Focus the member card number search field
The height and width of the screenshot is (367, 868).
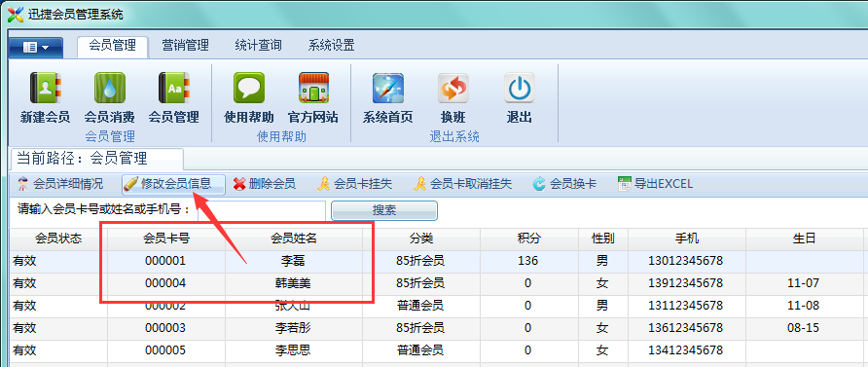tap(262, 210)
